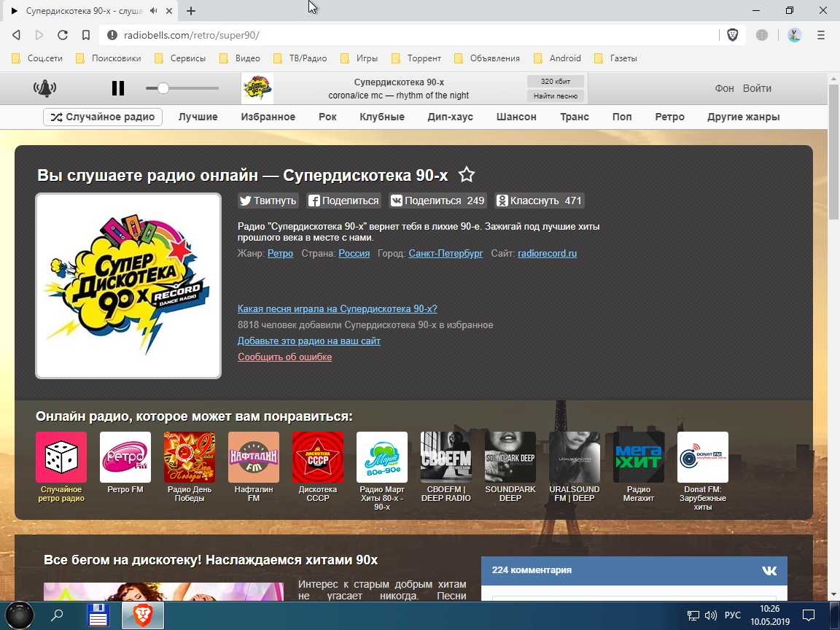Open the Соц.сети bookmarks folder
Viewport: 840px width, 630px height.
click(x=37, y=58)
